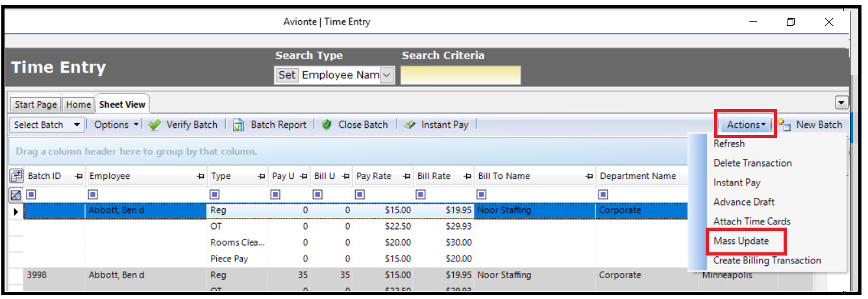
Task: Toggle filter box under Bill To Name column
Action: [482, 195]
